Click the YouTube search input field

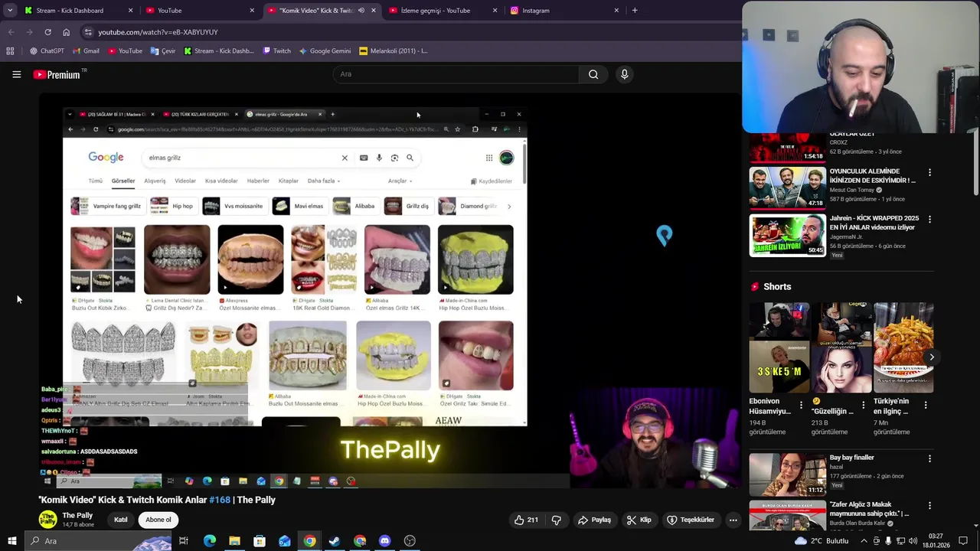[456, 74]
